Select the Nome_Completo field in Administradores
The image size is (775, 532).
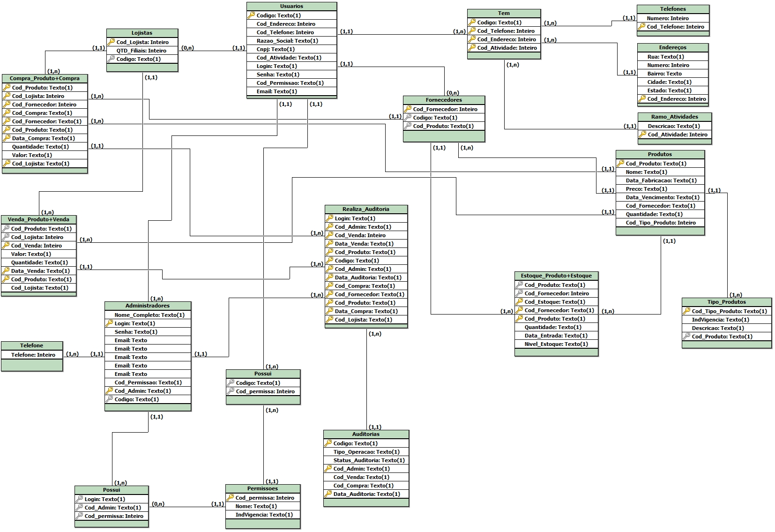tap(149, 315)
